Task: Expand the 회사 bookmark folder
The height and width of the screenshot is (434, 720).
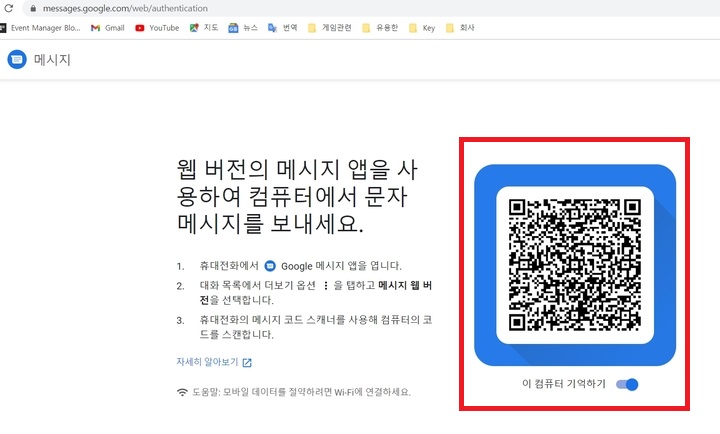Action: 460,28
